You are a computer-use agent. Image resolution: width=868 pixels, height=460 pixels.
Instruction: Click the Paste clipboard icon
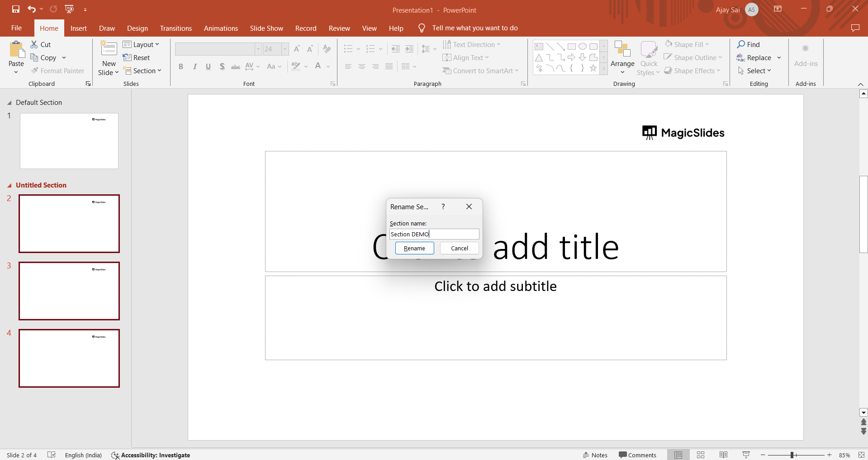point(16,50)
